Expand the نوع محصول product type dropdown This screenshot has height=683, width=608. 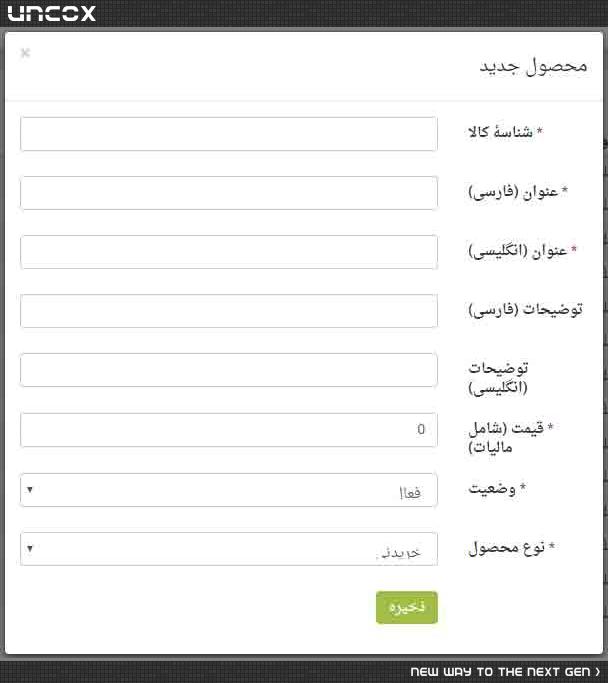[x=229, y=549]
